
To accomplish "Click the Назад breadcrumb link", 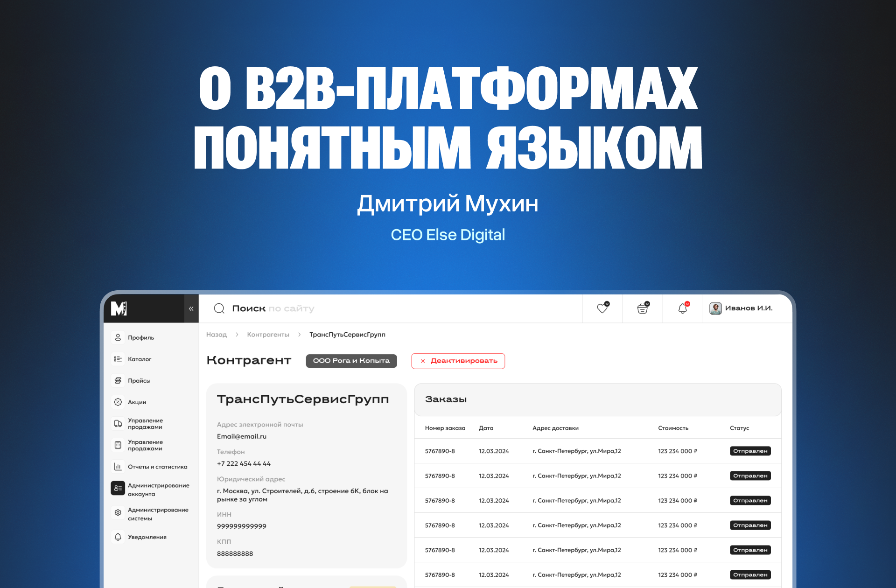I will tap(217, 335).
